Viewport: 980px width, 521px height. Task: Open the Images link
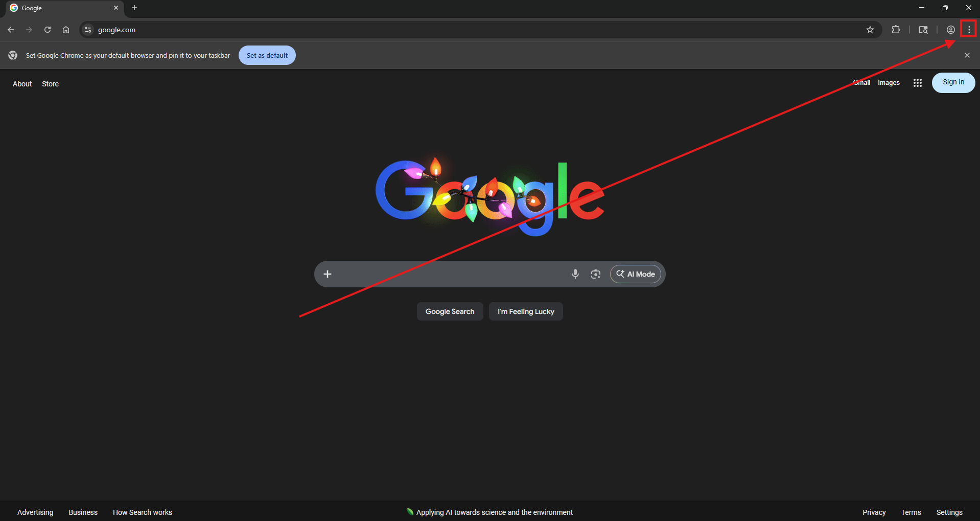pos(889,83)
